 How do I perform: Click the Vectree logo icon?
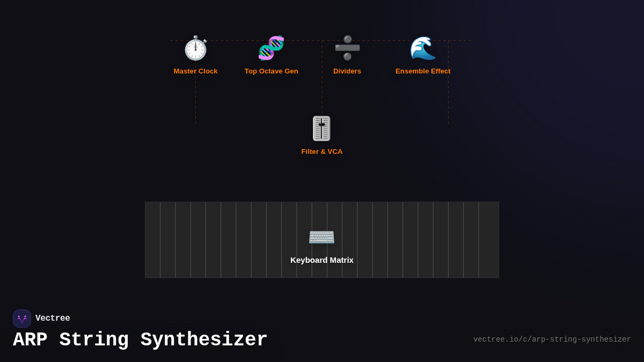(22, 318)
